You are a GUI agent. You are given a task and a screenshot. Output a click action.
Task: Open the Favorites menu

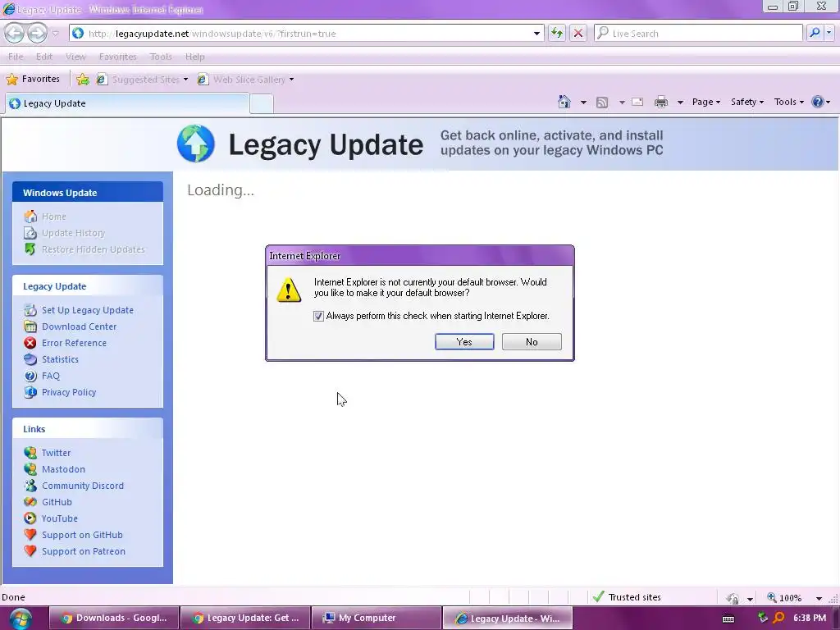[118, 57]
